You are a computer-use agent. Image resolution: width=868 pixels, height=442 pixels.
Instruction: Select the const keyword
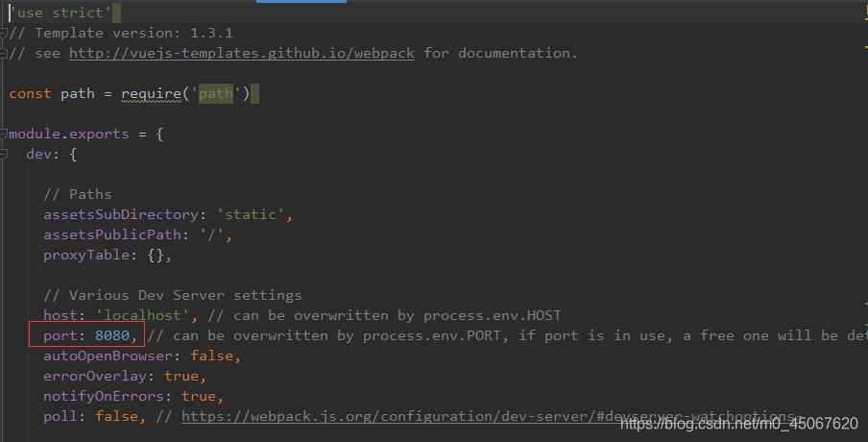(30, 93)
